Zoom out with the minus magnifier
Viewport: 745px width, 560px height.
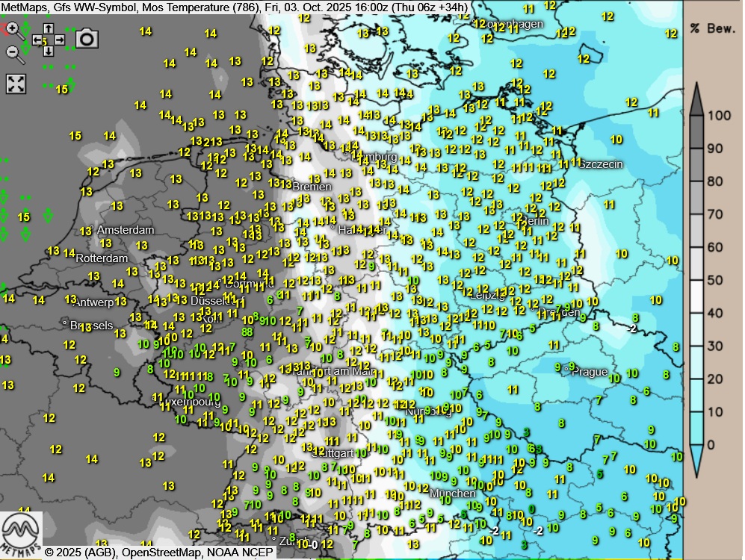click(13, 52)
